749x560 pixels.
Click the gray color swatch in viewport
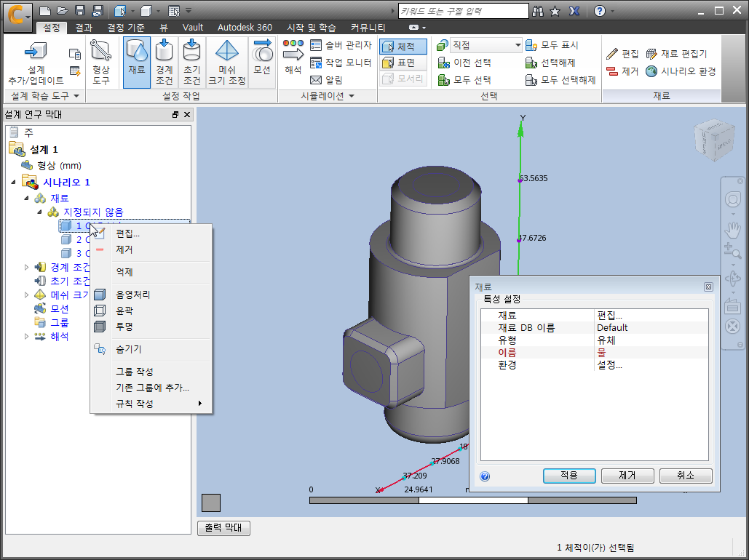[x=210, y=503]
